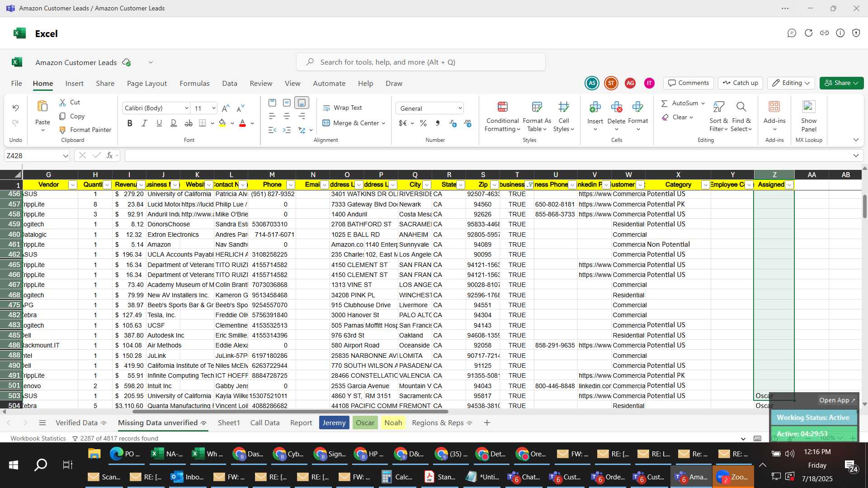Click the Cut scissors icon

(x=62, y=103)
